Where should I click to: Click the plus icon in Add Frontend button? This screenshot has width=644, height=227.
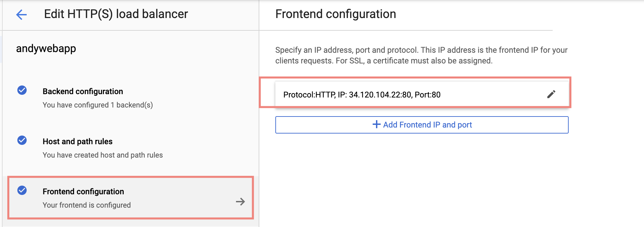376,125
